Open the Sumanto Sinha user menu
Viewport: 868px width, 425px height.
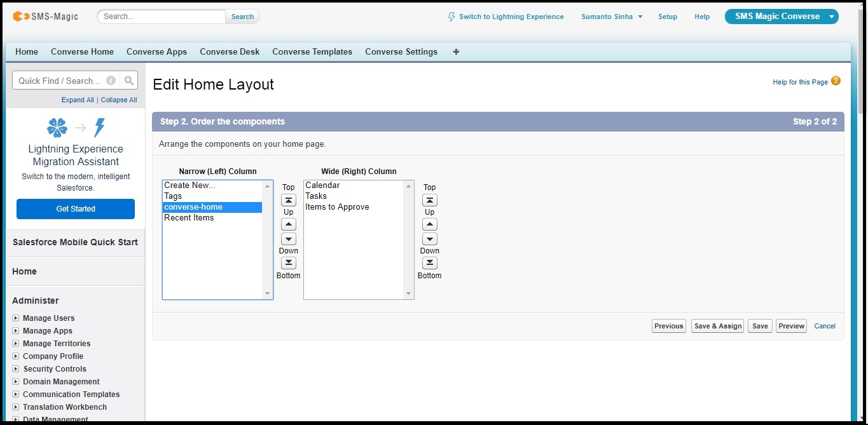[612, 17]
